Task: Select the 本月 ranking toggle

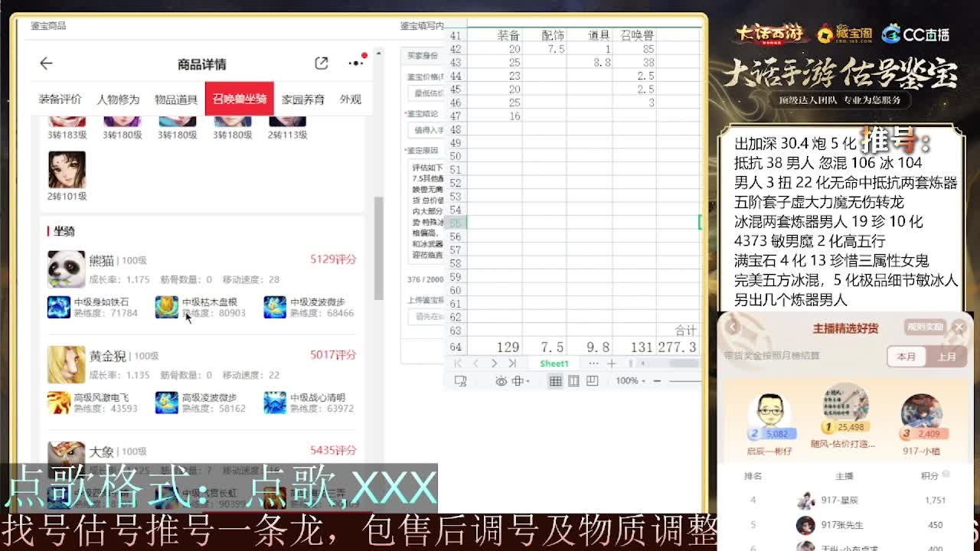Action: [x=906, y=357]
